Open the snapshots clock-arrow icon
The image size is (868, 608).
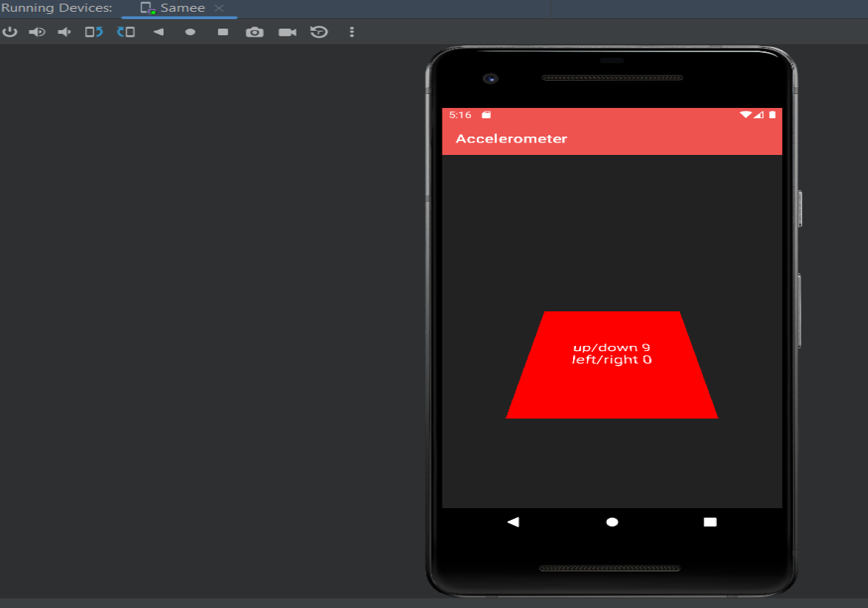319,32
